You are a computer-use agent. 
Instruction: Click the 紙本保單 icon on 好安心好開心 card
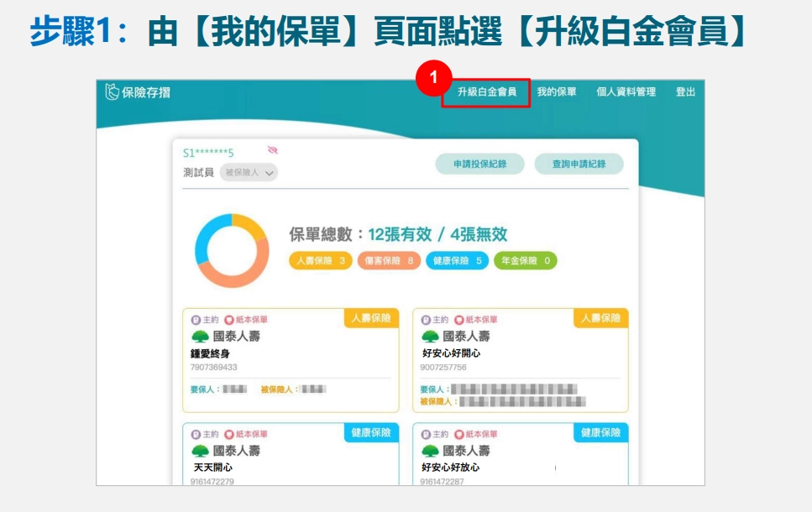pyautogui.click(x=459, y=320)
